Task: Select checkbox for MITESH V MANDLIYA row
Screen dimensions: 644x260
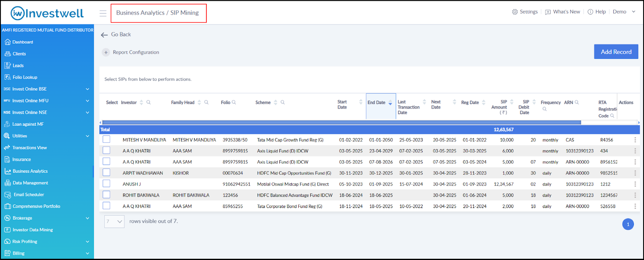Action: click(106, 139)
